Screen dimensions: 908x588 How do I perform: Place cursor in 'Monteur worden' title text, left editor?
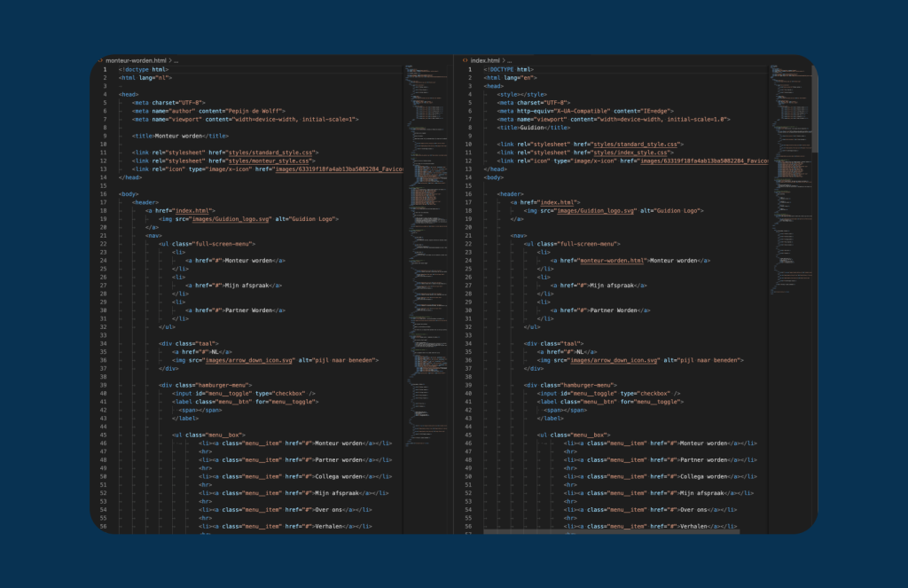(179, 135)
